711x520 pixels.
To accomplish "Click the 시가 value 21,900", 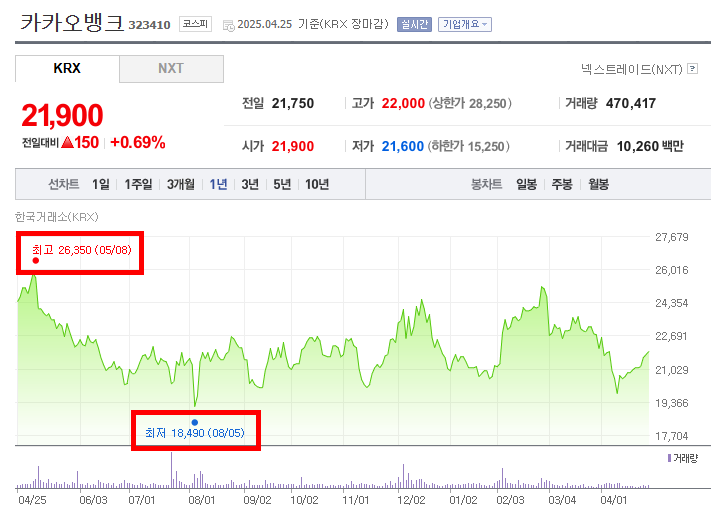I will pyautogui.click(x=292, y=146).
